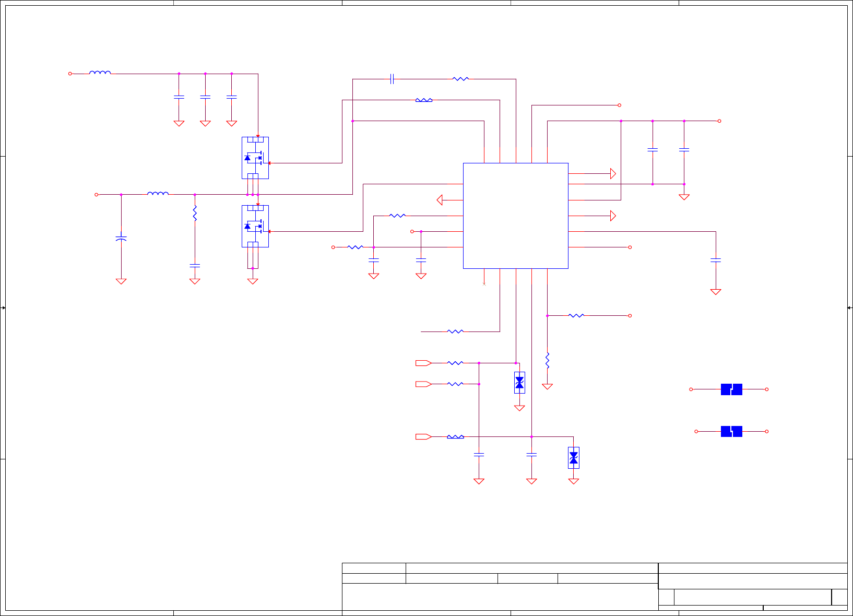853x616 pixels.
Task: Select the inductor on the topmost left rail
Action: coord(100,73)
